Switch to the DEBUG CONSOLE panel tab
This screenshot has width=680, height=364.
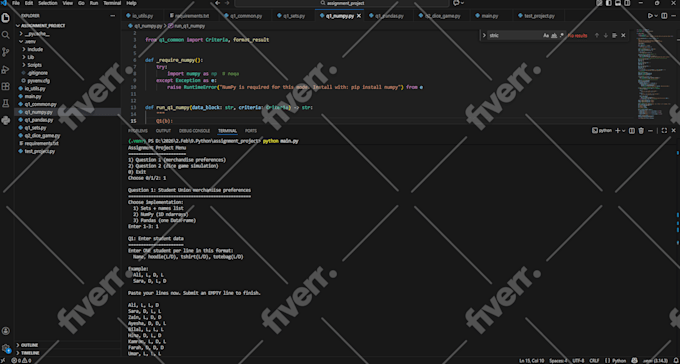coord(194,131)
